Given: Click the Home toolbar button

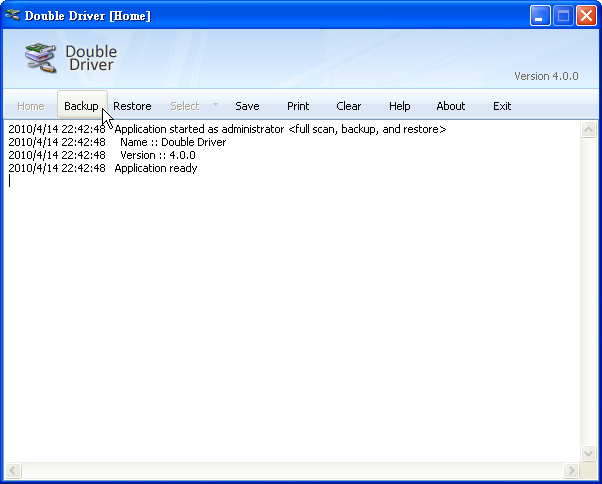Looking at the screenshot, I should [31, 106].
